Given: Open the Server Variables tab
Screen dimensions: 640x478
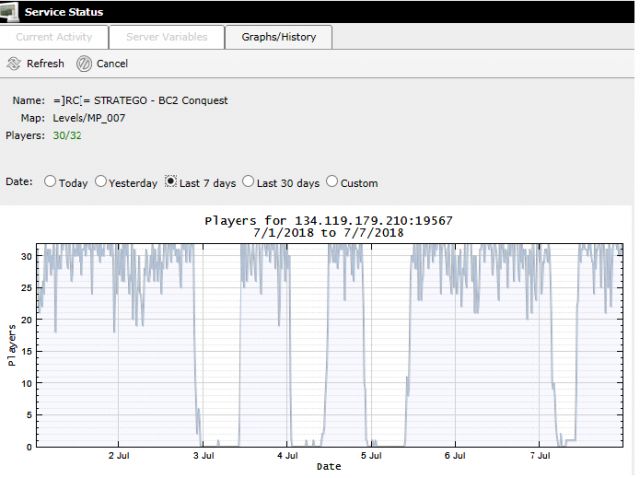Looking at the screenshot, I should pyautogui.click(x=167, y=37).
